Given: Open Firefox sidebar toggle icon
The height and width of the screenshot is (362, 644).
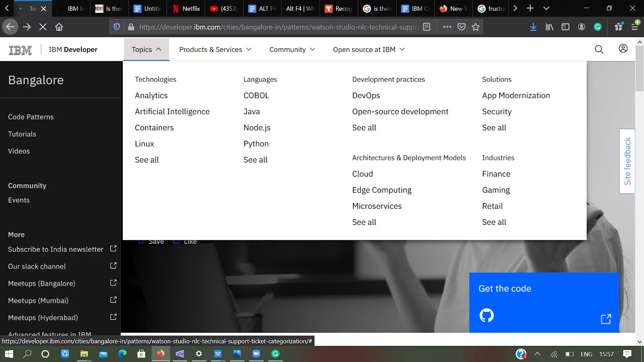Looking at the screenshot, I should point(566,27).
